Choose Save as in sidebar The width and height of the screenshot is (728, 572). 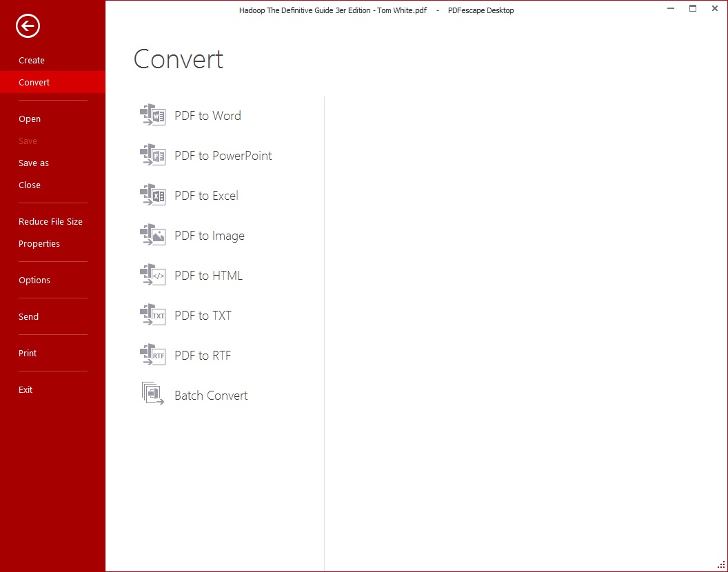(x=52, y=163)
